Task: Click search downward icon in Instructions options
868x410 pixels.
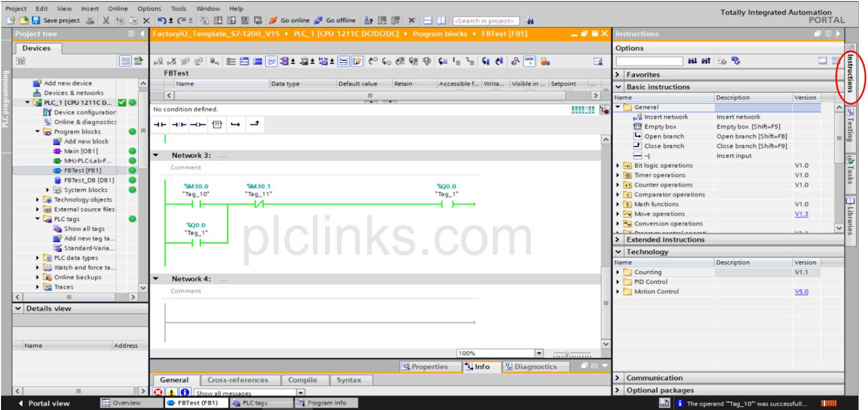Action: (692, 61)
